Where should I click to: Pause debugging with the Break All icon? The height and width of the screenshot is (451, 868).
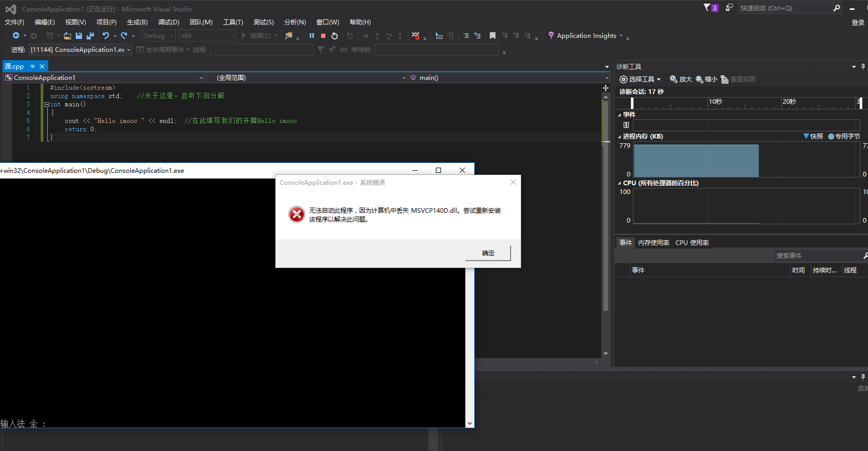pos(312,36)
